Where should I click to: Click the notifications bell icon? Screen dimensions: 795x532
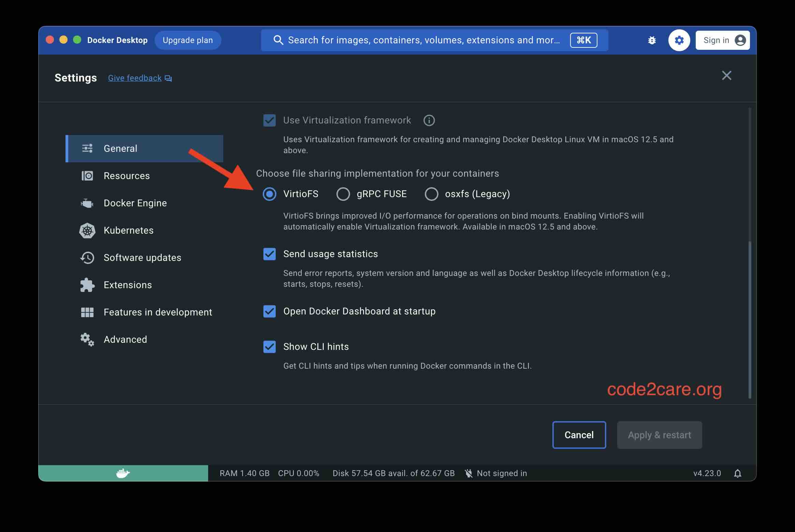point(737,473)
